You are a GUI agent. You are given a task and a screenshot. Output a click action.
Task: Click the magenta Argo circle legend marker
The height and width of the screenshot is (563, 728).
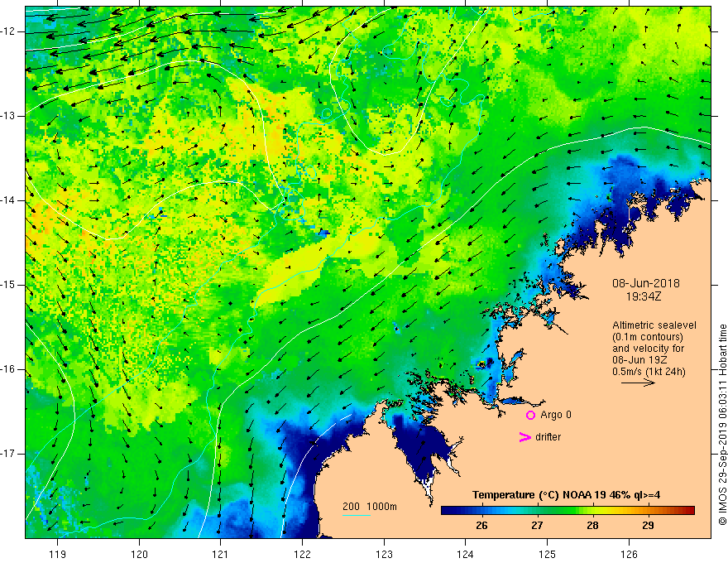530,415
